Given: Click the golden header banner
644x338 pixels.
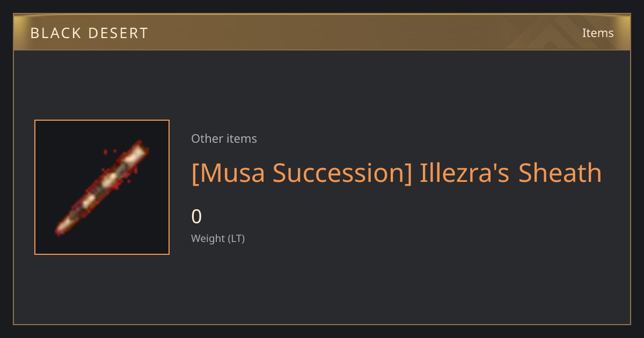Looking at the screenshot, I should click(322, 32).
